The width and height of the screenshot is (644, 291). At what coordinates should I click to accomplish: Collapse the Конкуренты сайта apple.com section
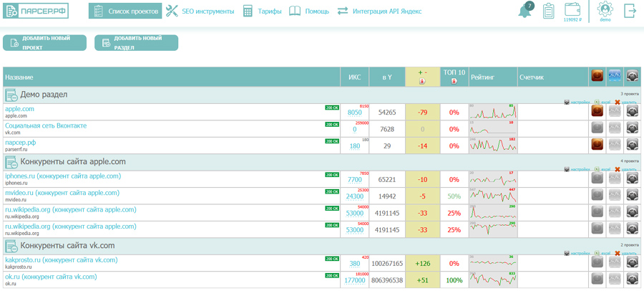(x=11, y=163)
